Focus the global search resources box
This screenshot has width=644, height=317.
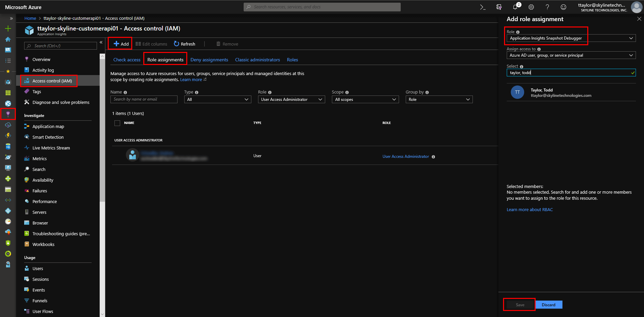[x=322, y=7]
